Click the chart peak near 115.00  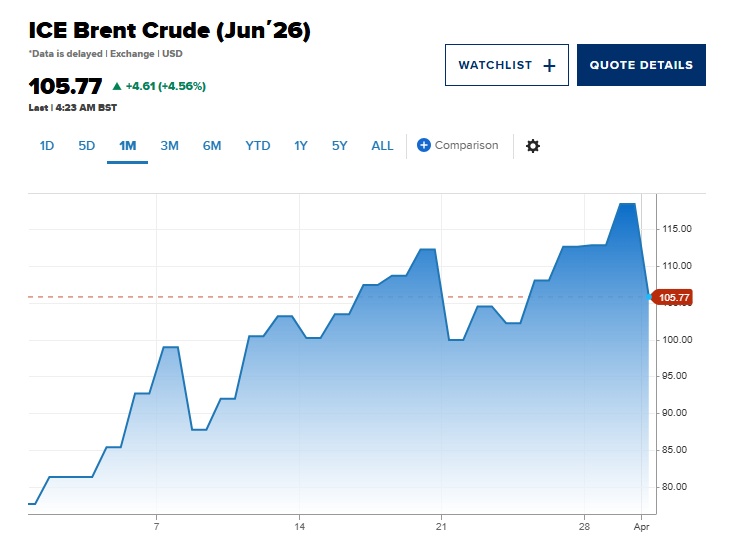(627, 204)
